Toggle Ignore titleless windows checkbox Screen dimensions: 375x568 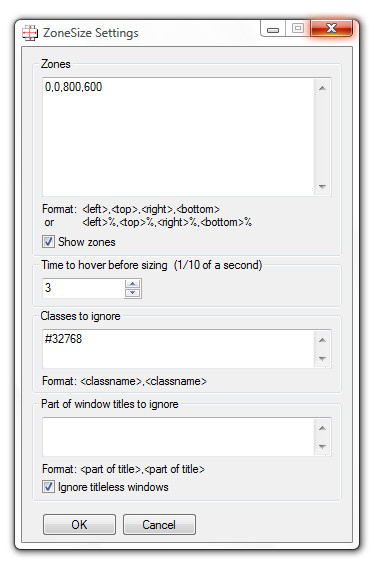click(48, 486)
